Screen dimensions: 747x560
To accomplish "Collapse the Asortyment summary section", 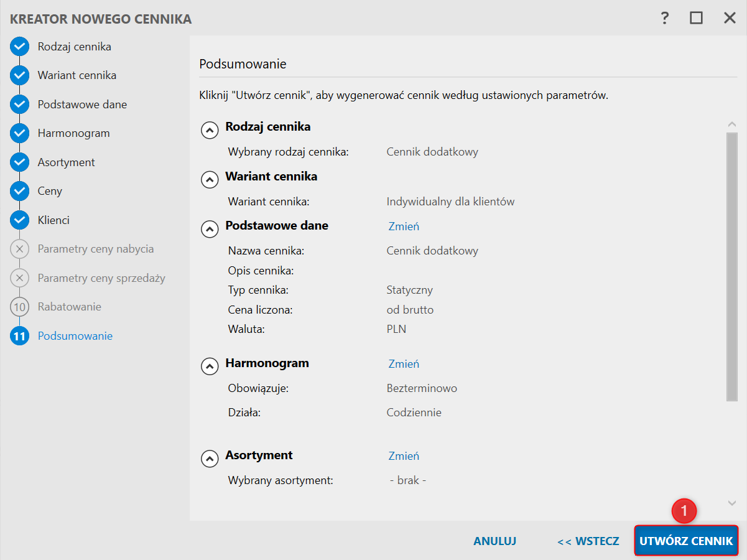I will point(210,459).
